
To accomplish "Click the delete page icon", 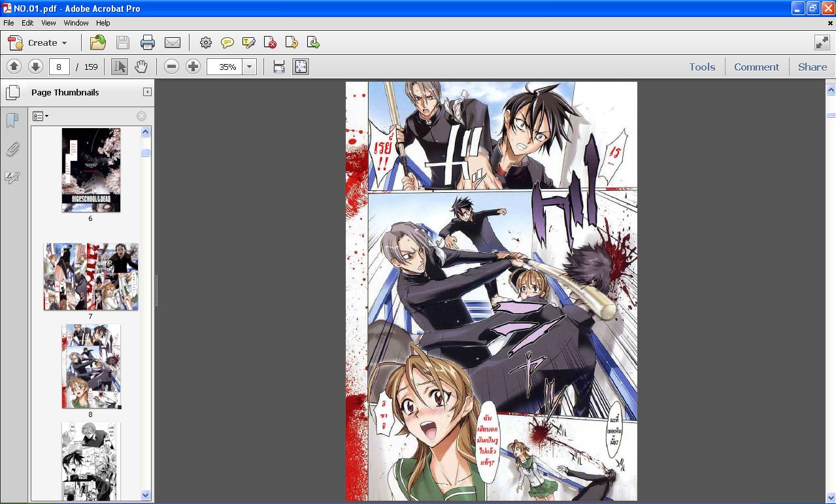I will point(270,43).
